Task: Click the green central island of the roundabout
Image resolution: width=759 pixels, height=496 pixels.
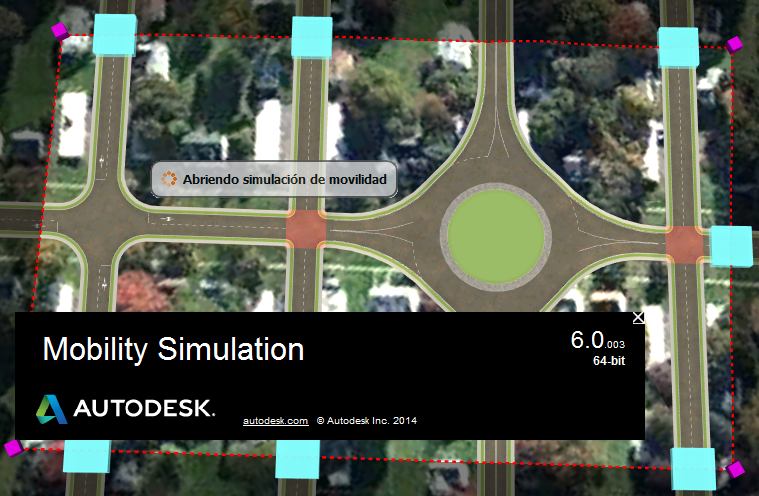Action: point(496,237)
